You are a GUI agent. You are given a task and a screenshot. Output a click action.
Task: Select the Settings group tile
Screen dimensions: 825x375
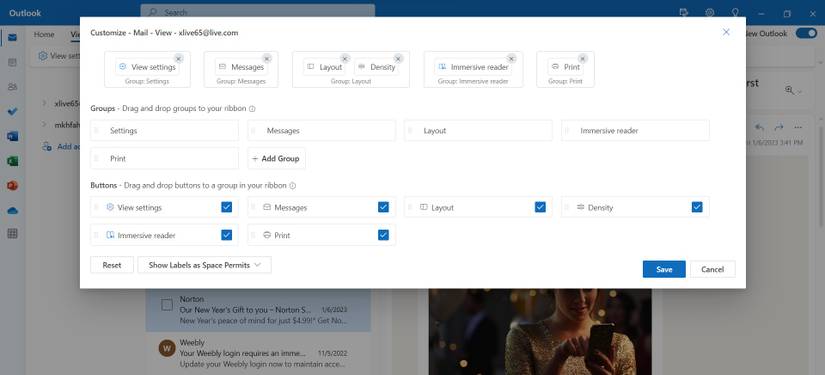point(164,130)
